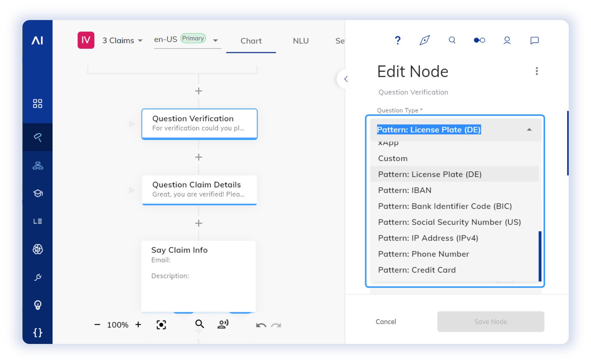Open the 3 Claims flow dropdown
The height and width of the screenshot is (364, 591).
click(122, 40)
